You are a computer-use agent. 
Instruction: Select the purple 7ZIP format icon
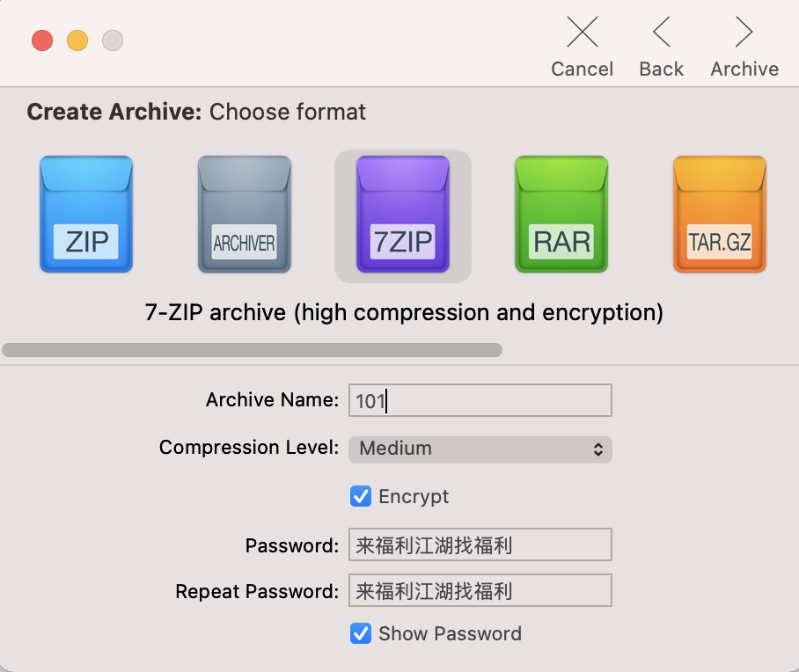coord(403,215)
